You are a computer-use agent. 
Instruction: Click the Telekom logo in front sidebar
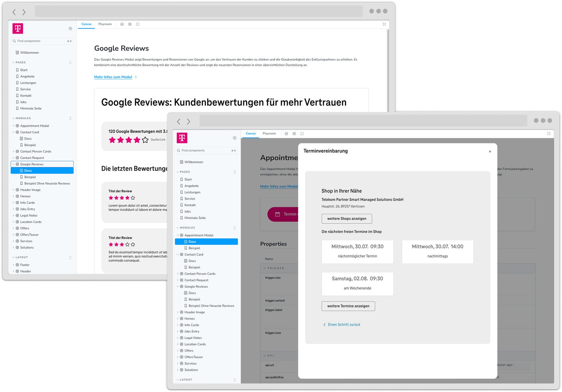point(182,138)
